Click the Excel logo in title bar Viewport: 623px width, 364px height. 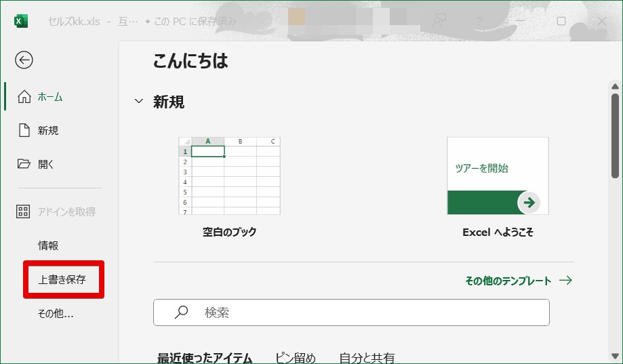(21, 21)
